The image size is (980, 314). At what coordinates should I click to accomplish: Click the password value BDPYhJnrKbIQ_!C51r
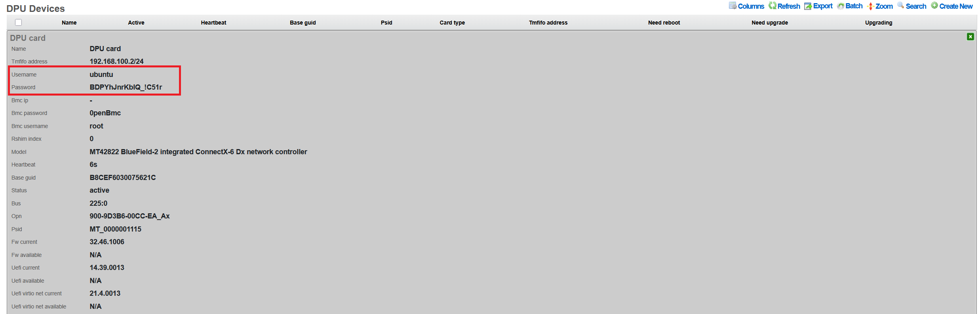(126, 87)
